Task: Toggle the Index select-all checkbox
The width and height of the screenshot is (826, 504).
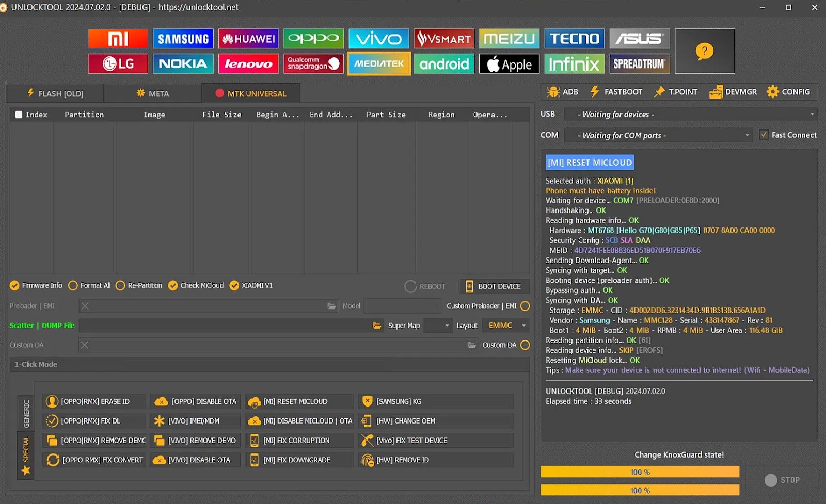Action: (x=19, y=115)
